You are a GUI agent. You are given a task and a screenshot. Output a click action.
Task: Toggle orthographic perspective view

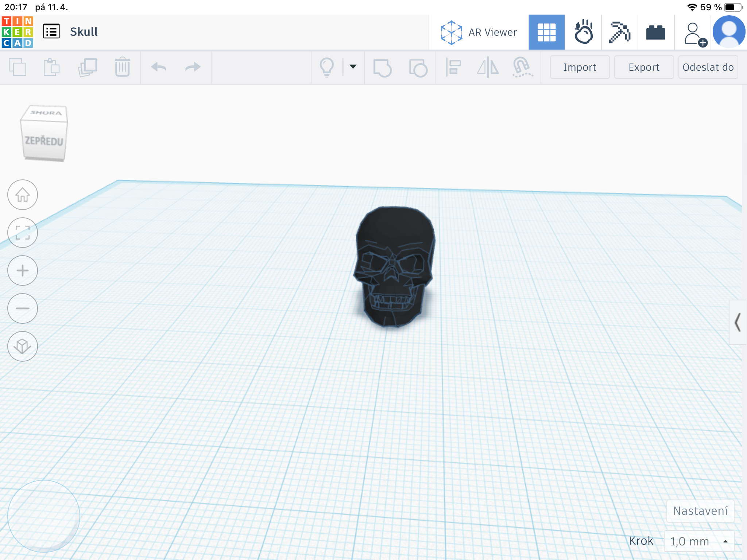[x=23, y=346]
